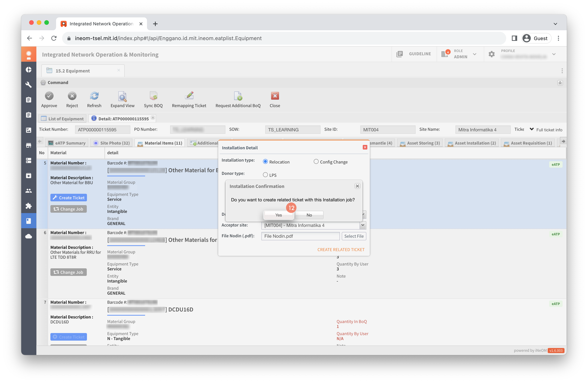Screen dimensions: 588x383
Task: Switch to Asset Installation (2) tab
Action: (472, 143)
